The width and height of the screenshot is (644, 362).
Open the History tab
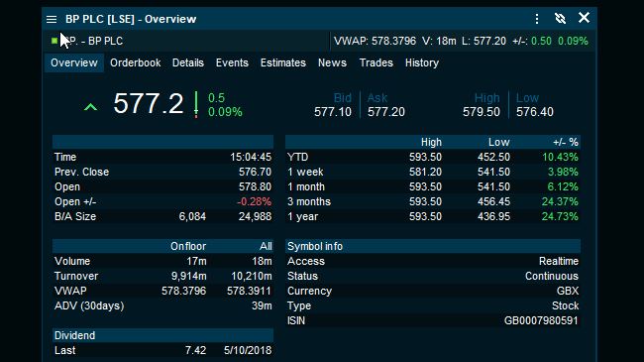point(422,62)
